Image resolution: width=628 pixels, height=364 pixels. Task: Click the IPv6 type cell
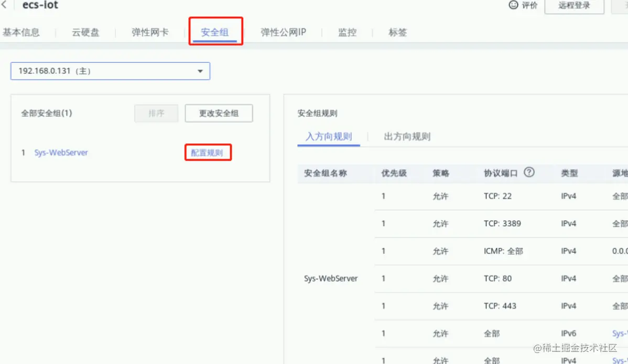coord(568,334)
